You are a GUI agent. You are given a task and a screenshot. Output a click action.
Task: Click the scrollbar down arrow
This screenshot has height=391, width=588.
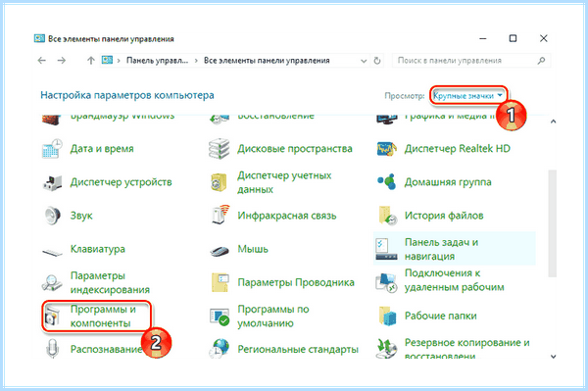click(553, 356)
